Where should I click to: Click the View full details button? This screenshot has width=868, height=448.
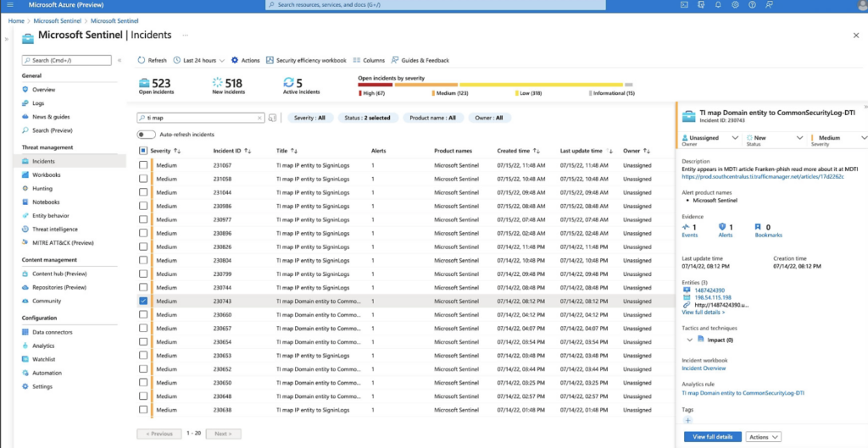[x=712, y=437]
